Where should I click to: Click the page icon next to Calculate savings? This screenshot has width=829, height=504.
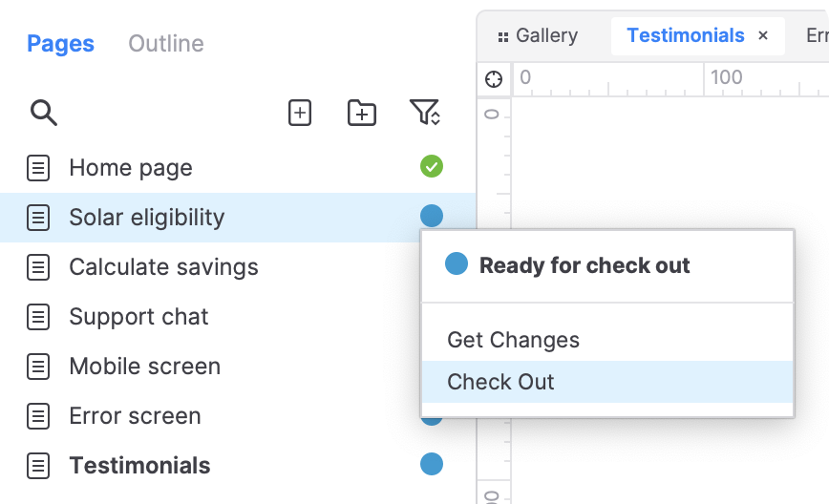click(37, 267)
